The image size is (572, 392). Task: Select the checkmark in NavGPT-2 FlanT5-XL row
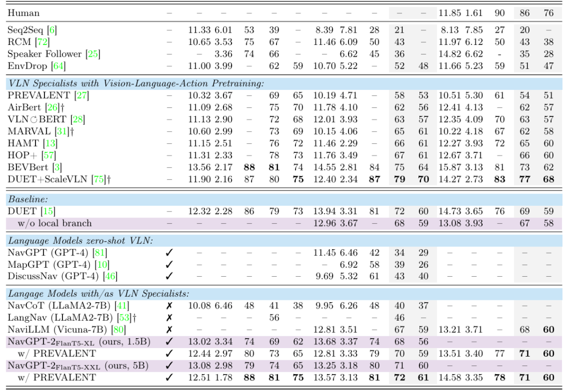pyautogui.click(x=169, y=342)
